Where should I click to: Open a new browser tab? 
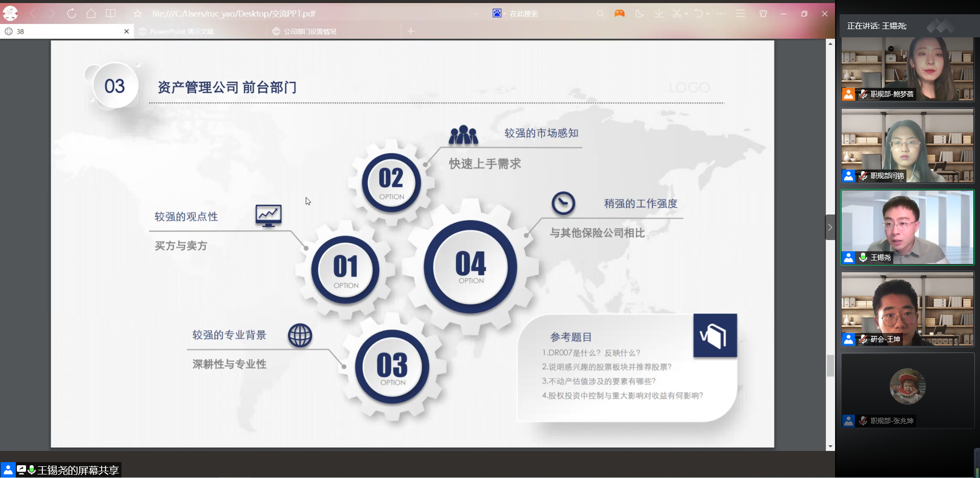(411, 32)
